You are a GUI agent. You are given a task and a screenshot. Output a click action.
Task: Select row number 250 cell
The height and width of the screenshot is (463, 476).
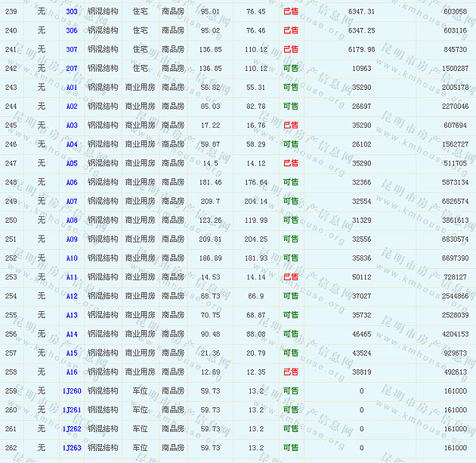11,220
